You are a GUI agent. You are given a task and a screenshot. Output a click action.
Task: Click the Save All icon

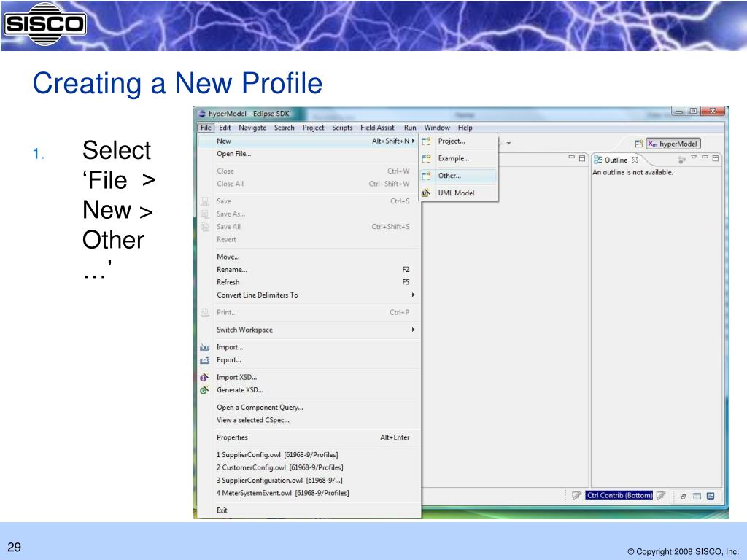pyautogui.click(x=205, y=227)
